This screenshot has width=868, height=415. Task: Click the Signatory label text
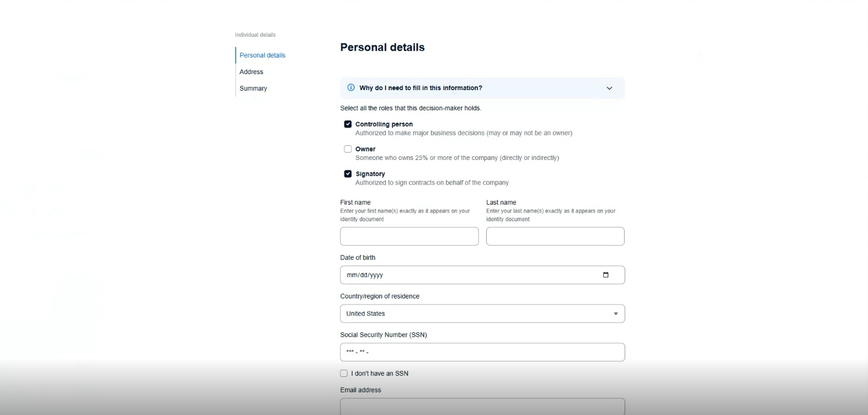370,174
